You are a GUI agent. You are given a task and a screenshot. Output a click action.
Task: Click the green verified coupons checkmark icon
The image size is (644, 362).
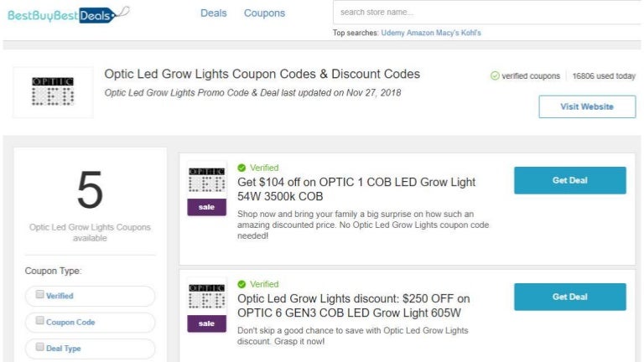pos(495,76)
